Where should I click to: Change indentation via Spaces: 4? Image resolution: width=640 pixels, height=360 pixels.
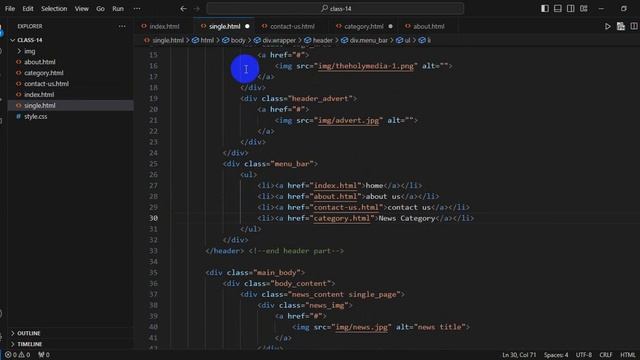point(556,355)
